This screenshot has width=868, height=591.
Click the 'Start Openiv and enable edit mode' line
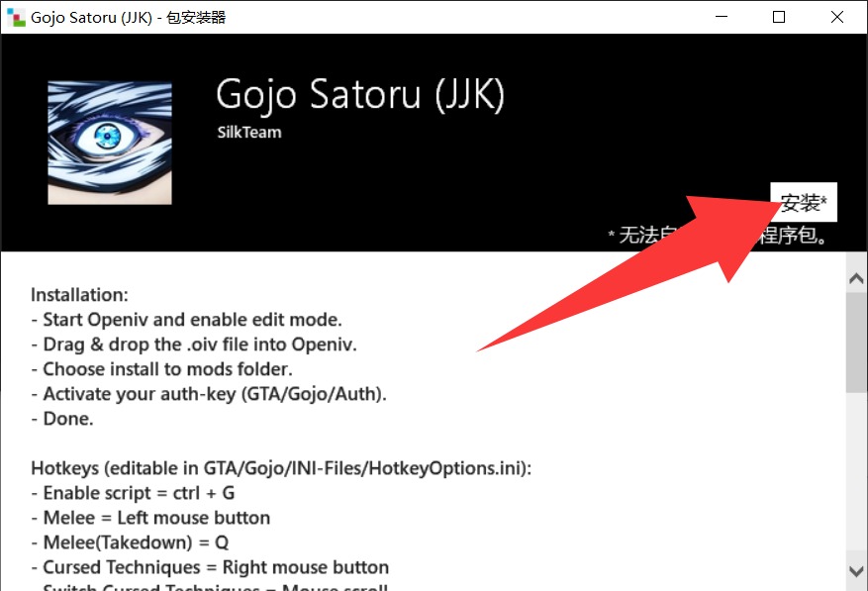[x=186, y=319]
